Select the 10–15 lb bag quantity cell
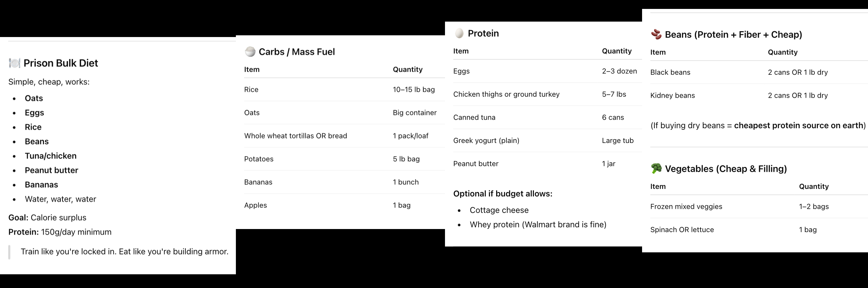The height and width of the screenshot is (288, 868). 414,89
